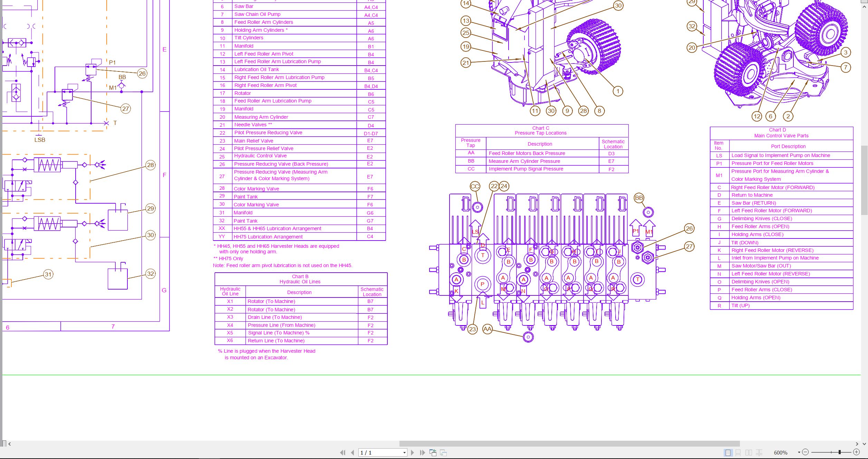
Task: Select 'Return Line (To Machine)' row
Action: click(301, 341)
